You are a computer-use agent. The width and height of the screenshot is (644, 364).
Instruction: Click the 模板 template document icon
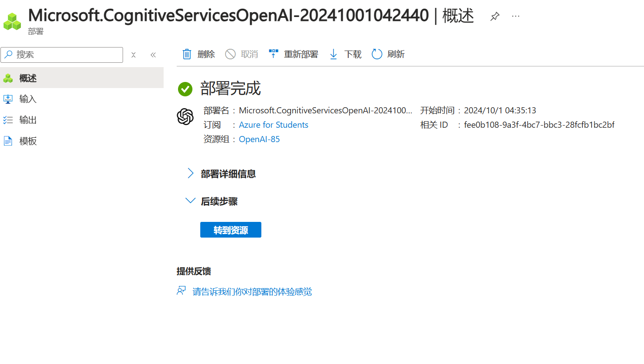8,141
